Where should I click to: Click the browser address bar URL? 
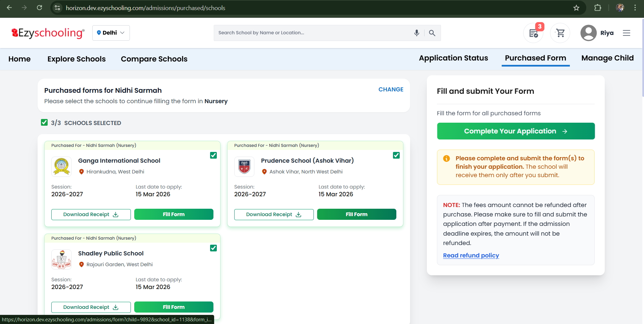click(145, 8)
